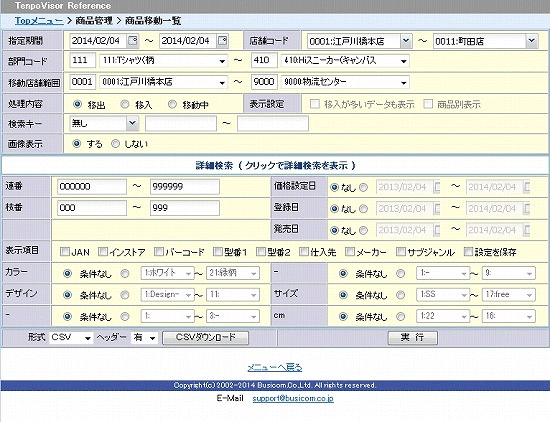The height and width of the screenshot is (422, 550).
Task: Select 条件なし radio for デザイン
Action: (67, 295)
